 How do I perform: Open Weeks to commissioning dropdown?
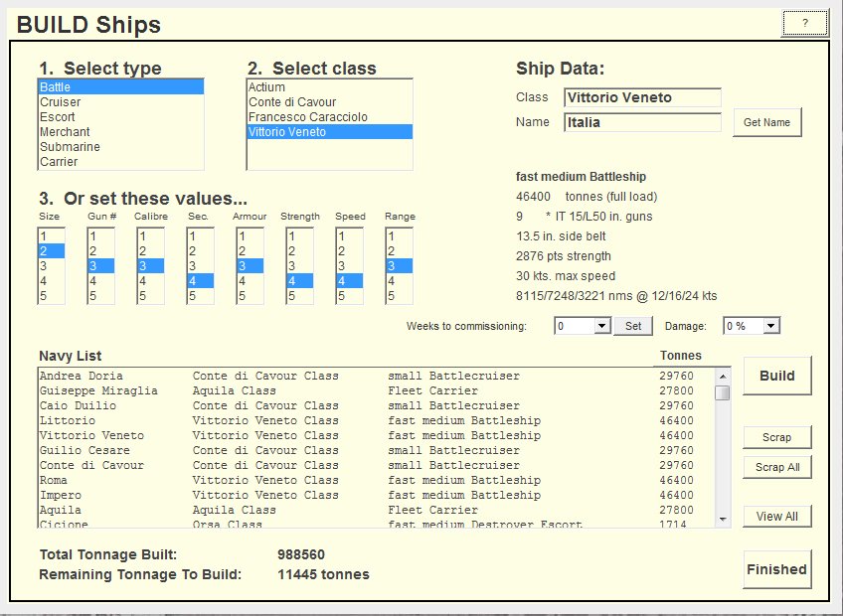tap(600, 326)
